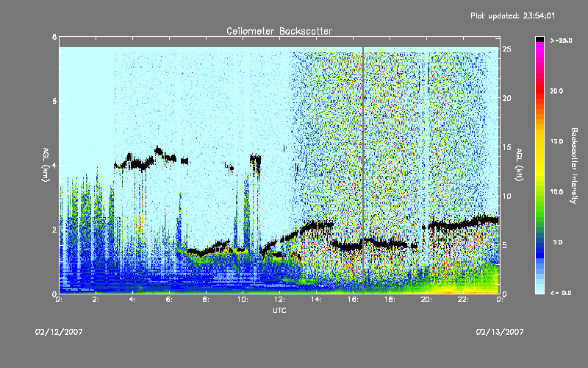Click the 2: hour tick on UTC axis
Image resolution: width=588 pixels, height=368 pixels.
coord(96,300)
